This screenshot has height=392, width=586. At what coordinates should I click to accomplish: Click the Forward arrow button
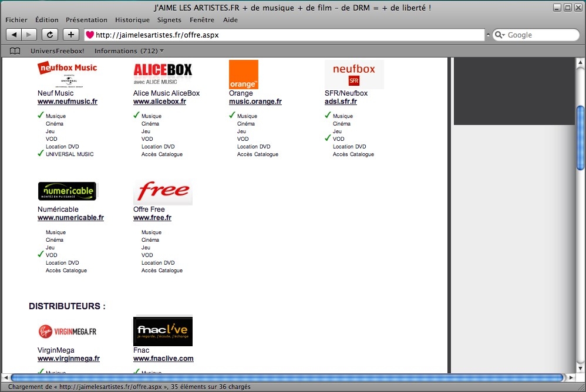(29, 35)
